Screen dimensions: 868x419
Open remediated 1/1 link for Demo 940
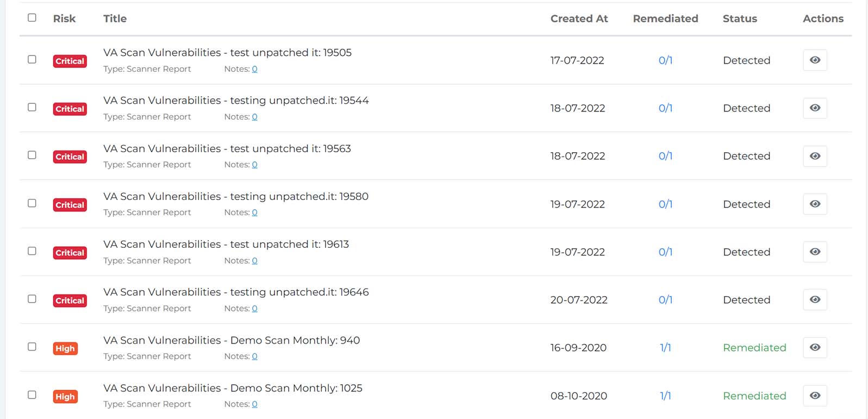pos(665,348)
